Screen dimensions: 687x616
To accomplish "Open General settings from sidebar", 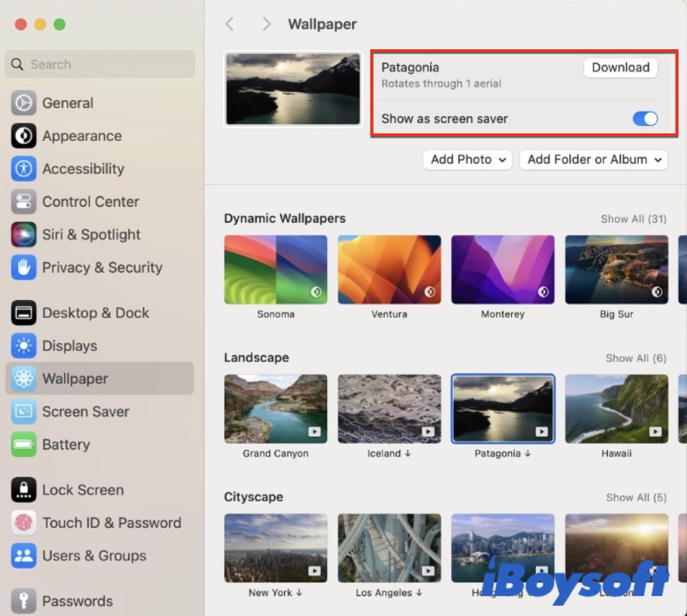I will (x=67, y=103).
